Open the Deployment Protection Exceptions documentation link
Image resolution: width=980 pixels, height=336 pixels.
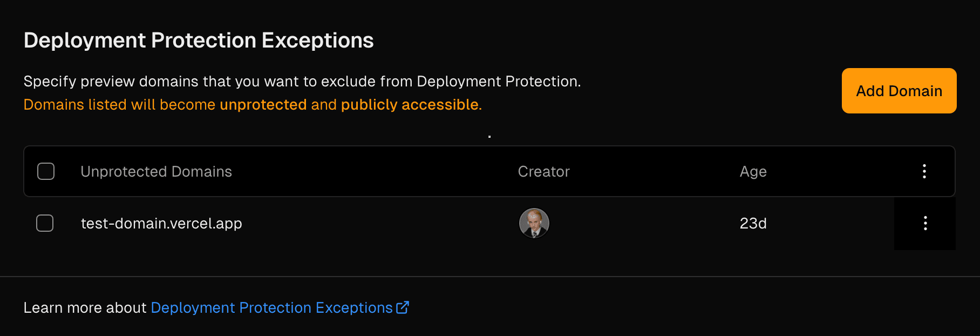(271, 307)
